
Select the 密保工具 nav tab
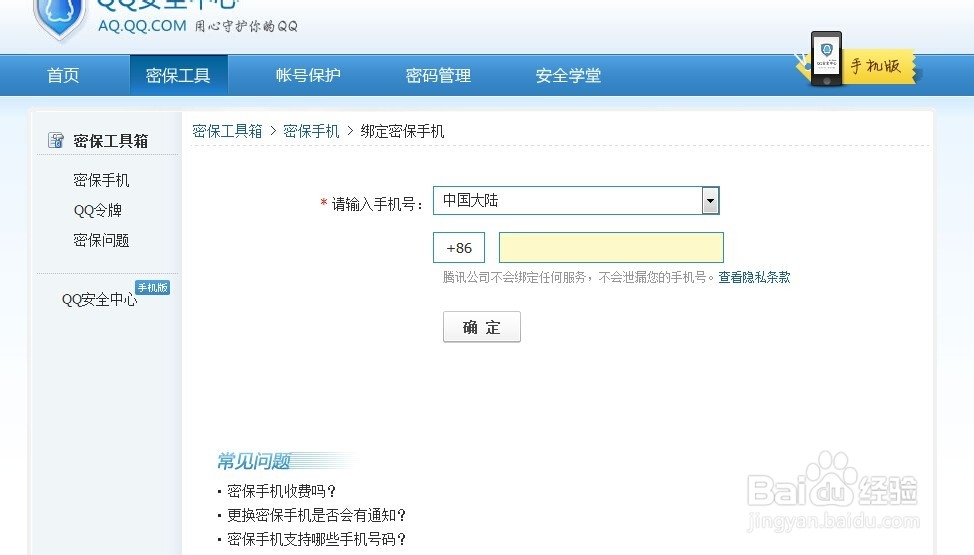178,75
